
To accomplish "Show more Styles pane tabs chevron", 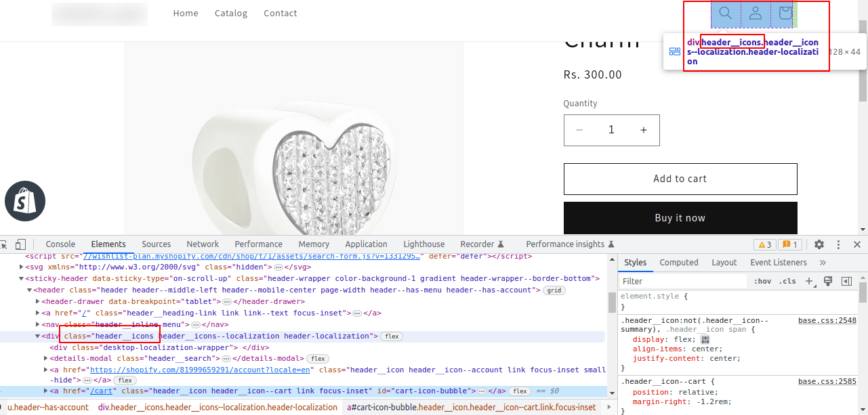I will coord(823,263).
